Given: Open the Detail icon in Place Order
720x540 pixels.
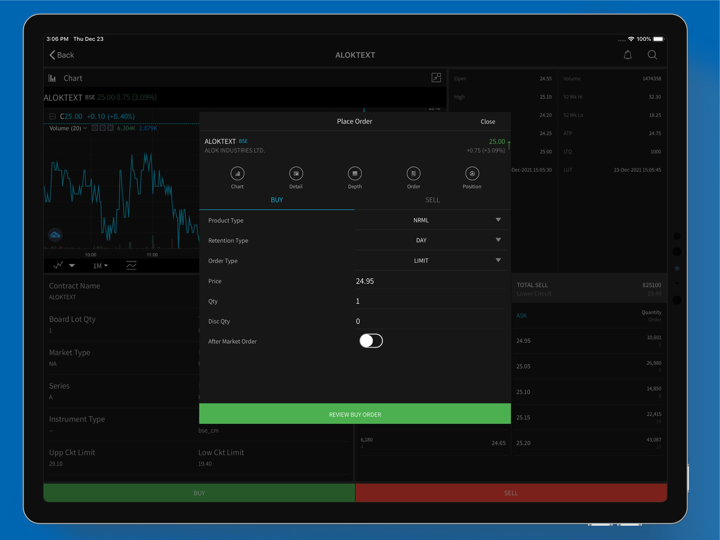Looking at the screenshot, I should point(296,174).
